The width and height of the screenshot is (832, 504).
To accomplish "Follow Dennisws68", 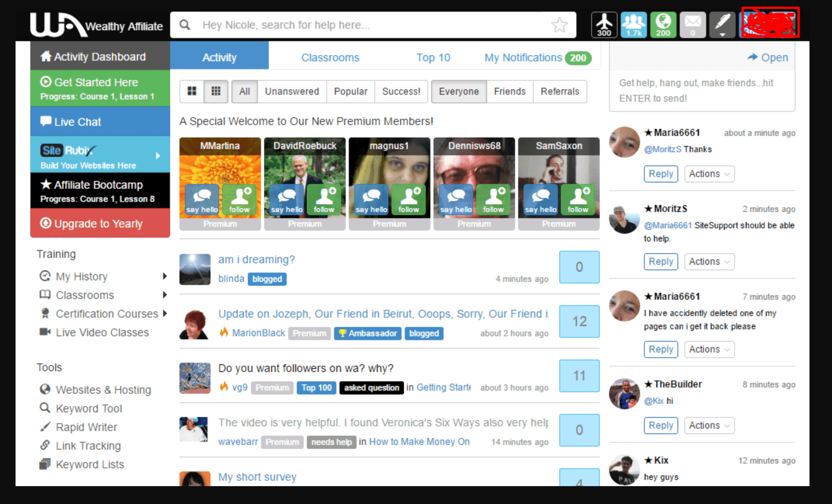I will point(493,200).
